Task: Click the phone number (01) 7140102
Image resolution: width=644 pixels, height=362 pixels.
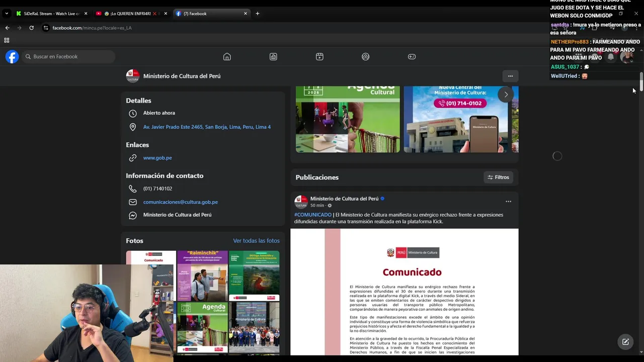Action: [157, 189]
